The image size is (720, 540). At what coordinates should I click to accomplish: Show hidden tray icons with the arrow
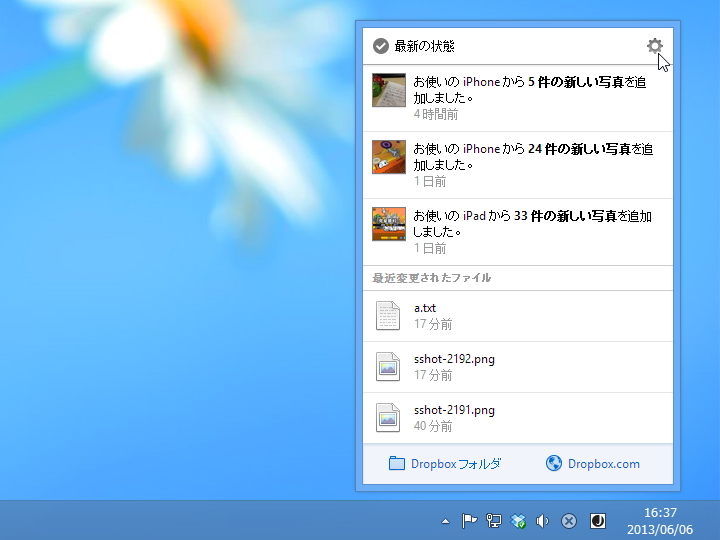(445, 521)
